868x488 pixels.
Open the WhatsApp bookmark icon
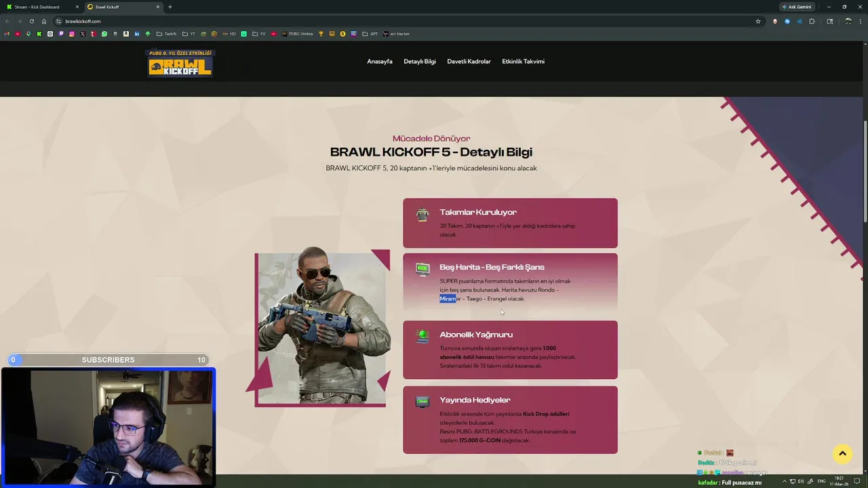click(104, 34)
